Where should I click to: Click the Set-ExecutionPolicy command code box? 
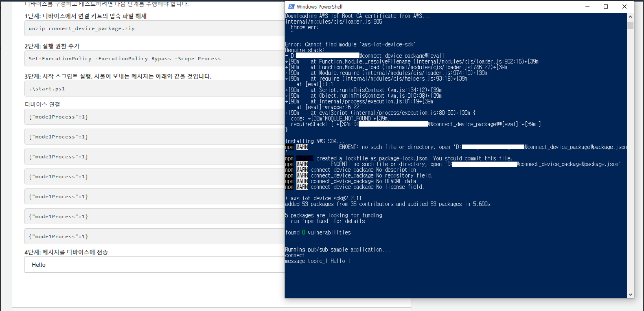pos(155,59)
